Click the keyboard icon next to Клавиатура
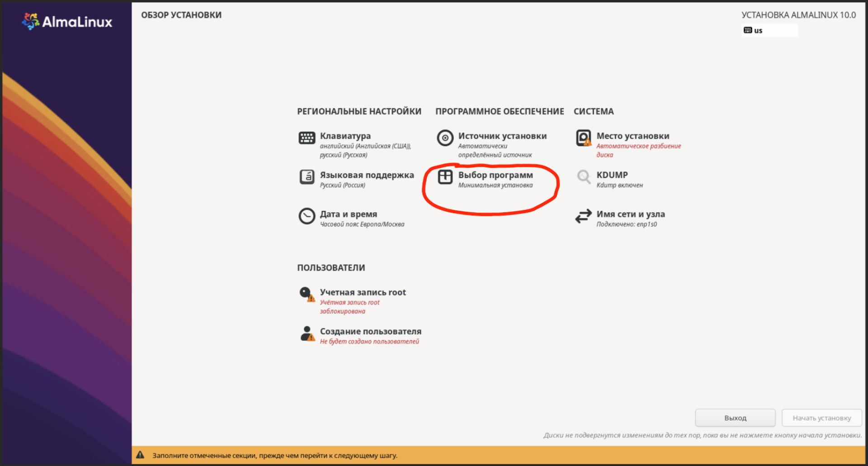This screenshot has width=868, height=466. coord(307,138)
